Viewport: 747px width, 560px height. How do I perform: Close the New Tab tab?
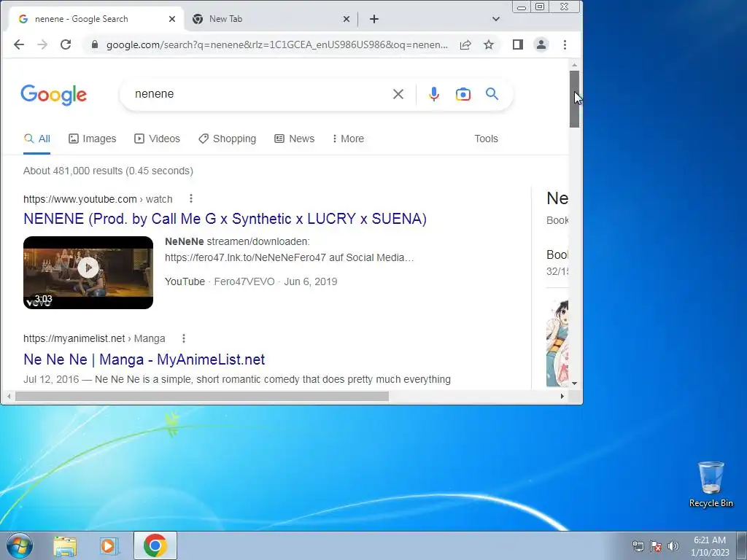point(347,19)
